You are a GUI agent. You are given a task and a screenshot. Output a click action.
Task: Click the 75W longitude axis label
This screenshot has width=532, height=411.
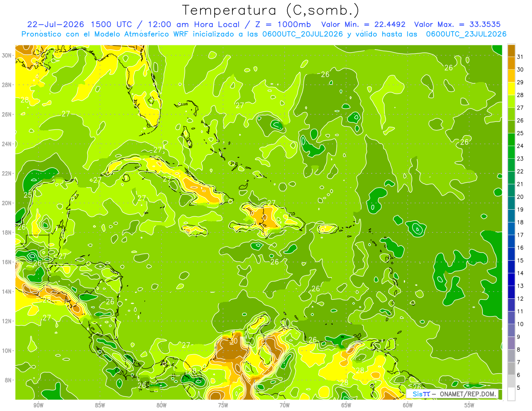point(223,405)
